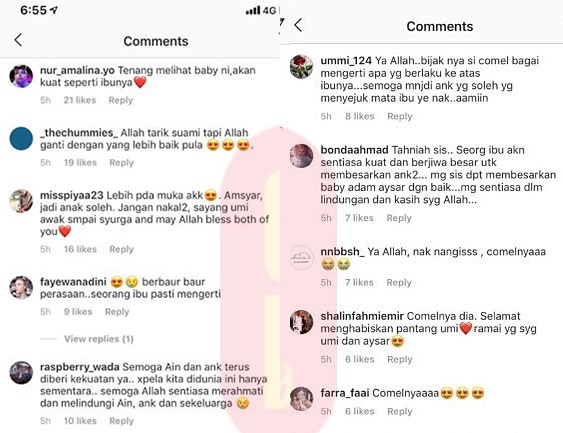Reply to bondaahmad comment
This screenshot has width=563, height=433.
(399, 218)
